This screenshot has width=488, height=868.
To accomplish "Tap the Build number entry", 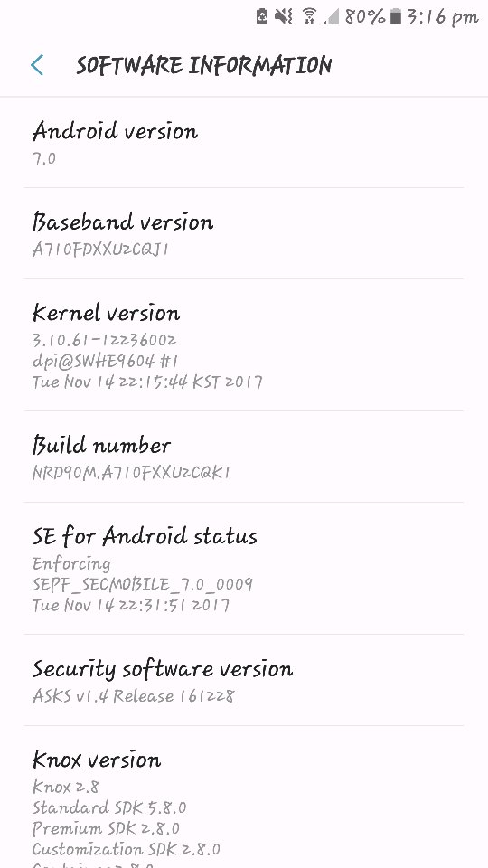I will [244, 458].
